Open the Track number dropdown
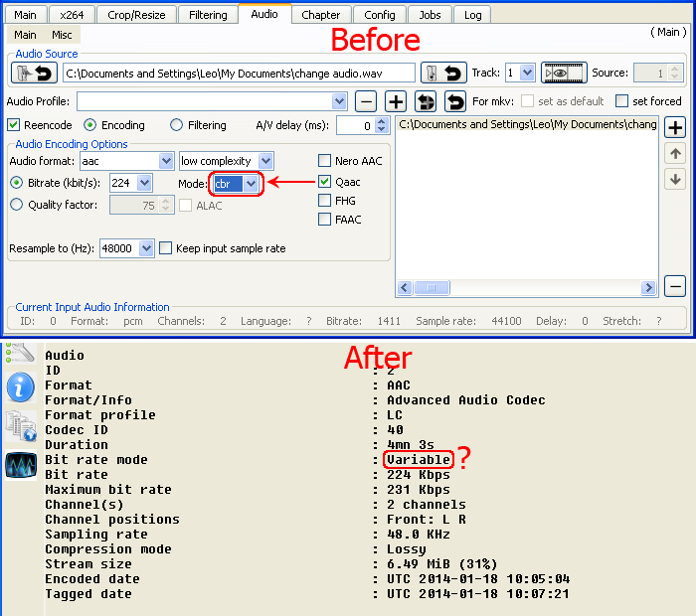This screenshot has height=616, width=696. pos(527,73)
